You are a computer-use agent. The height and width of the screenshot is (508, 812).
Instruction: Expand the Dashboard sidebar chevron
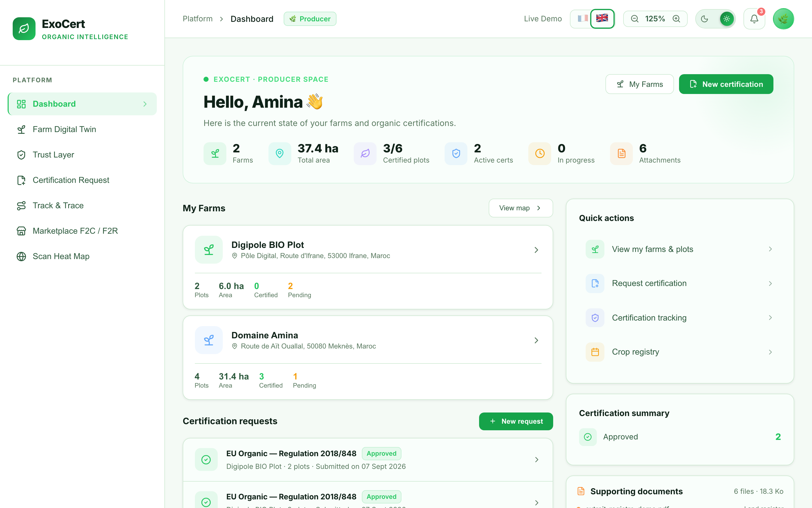145,104
